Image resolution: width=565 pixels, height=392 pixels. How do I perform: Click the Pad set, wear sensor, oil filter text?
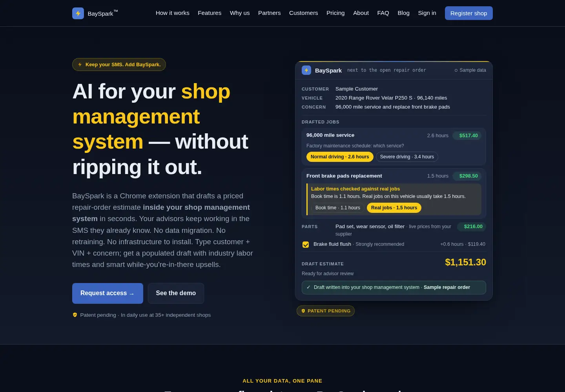370,227
